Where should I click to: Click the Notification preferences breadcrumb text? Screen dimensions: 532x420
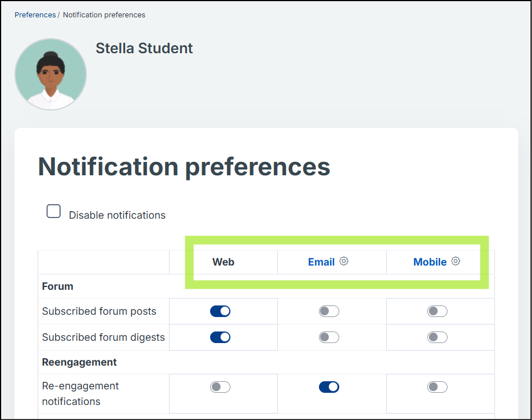tap(104, 15)
